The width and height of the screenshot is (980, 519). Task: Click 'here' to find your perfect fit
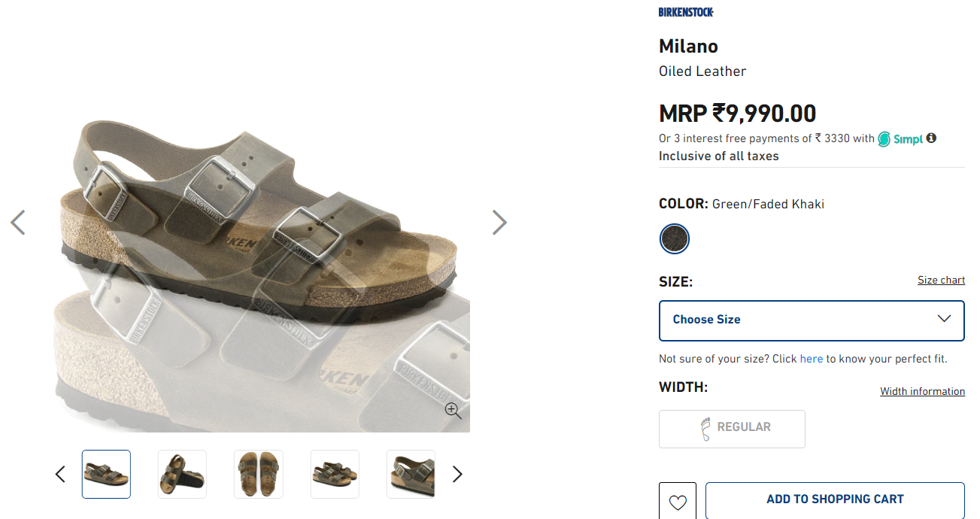coord(812,359)
